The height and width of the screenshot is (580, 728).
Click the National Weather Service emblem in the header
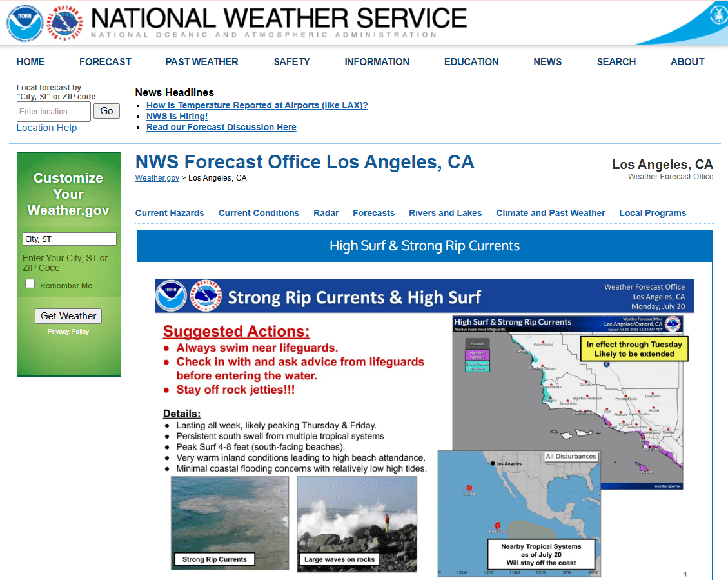pos(65,23)
